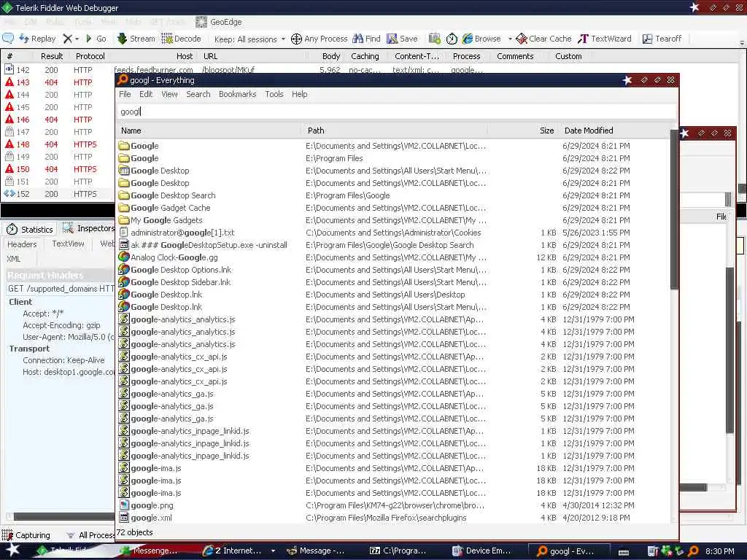
Task: Select session 152 HTTPS row
Action: (58, 194)
